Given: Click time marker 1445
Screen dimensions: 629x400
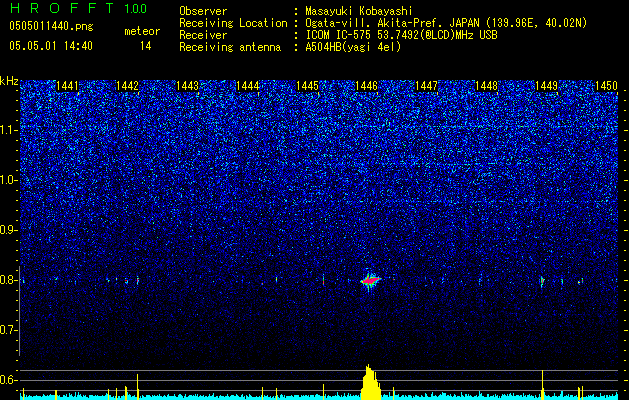Looking at the screenshot, I should click(307, 86).
